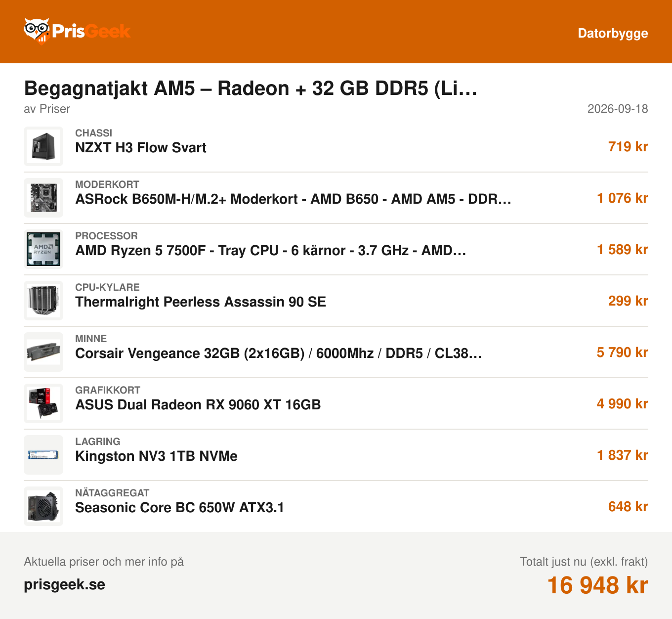Open the Seasonic power supply thumbnail
Image resolution: width=672 pixels, height=619 pixels.
[x=43, y=506]
